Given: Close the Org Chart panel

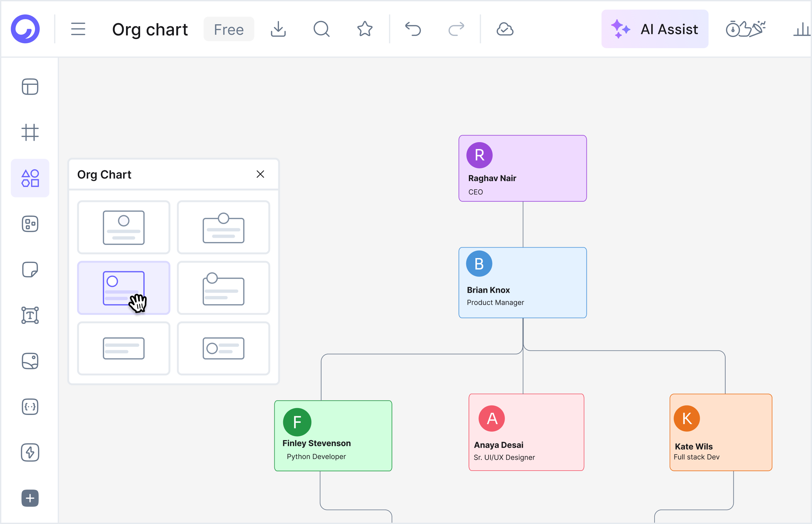Looking at the screenshot, I should pyautogui.click(x=260, y=174).
